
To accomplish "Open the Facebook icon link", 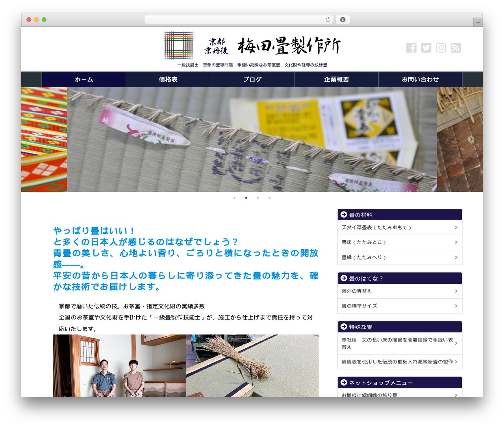I will pos(411,48).
